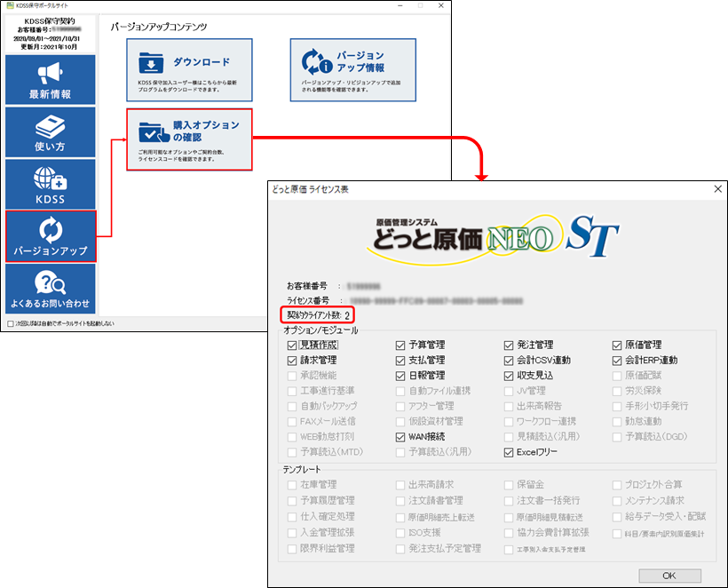Click the 仮設資材管理 checkbox
The image size is (728, 588).
(x=400, y=422)
